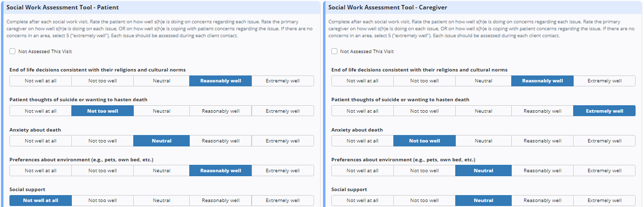Viewport: 644px width, 207px height.
Task: Select Extremely well for Patient end of life decisions
Action: [282, 81]
